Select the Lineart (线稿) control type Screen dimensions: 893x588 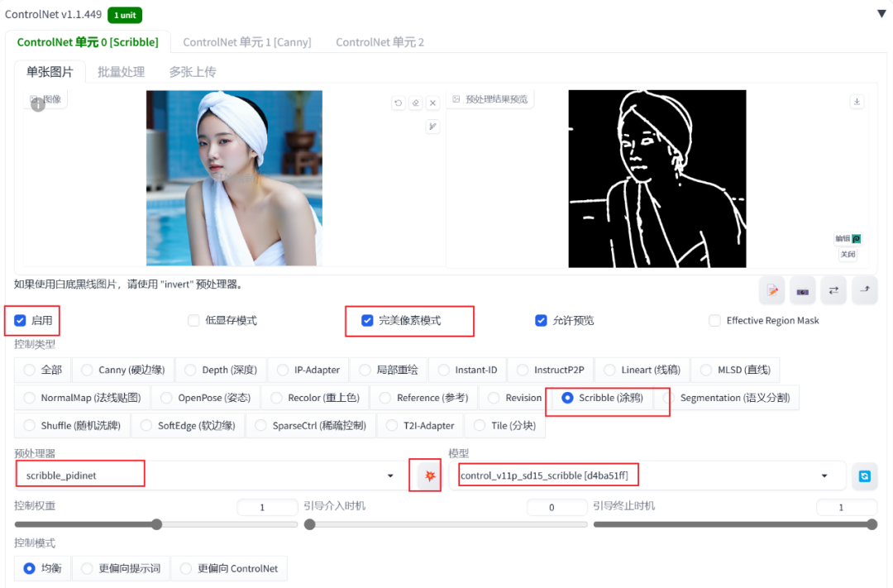[x=642, y=370]
